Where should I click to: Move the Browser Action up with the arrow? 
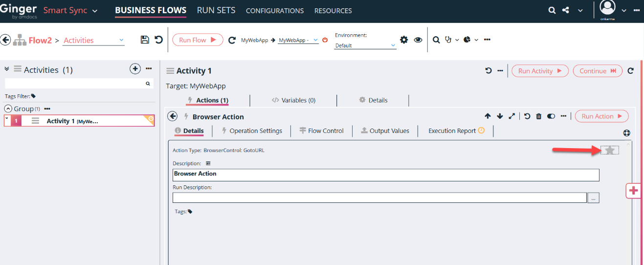(x=488, y=116)
